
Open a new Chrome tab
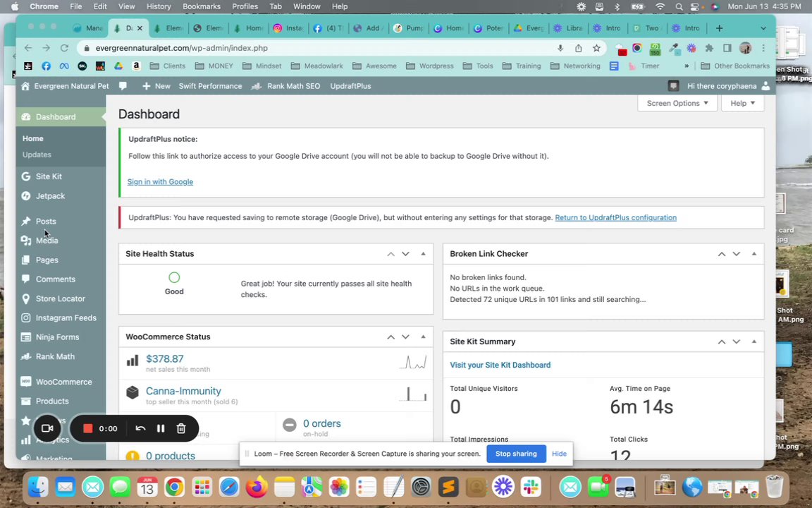pyautogui.click(x=719, y=28)
